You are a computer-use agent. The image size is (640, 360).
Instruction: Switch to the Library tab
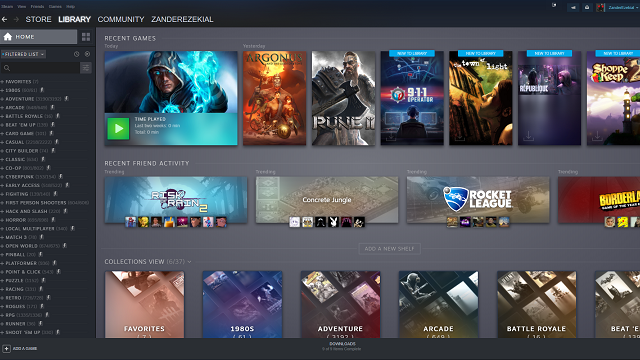click(74, 19)
